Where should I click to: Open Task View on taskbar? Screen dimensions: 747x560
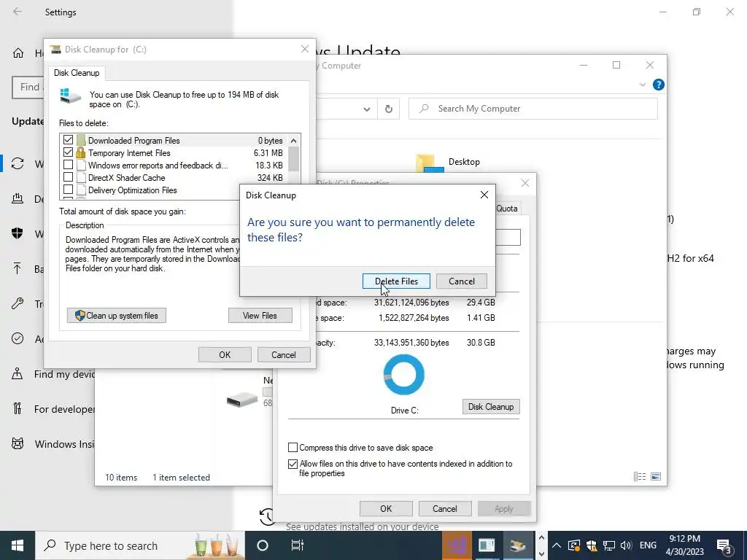(x=298, y=545)
